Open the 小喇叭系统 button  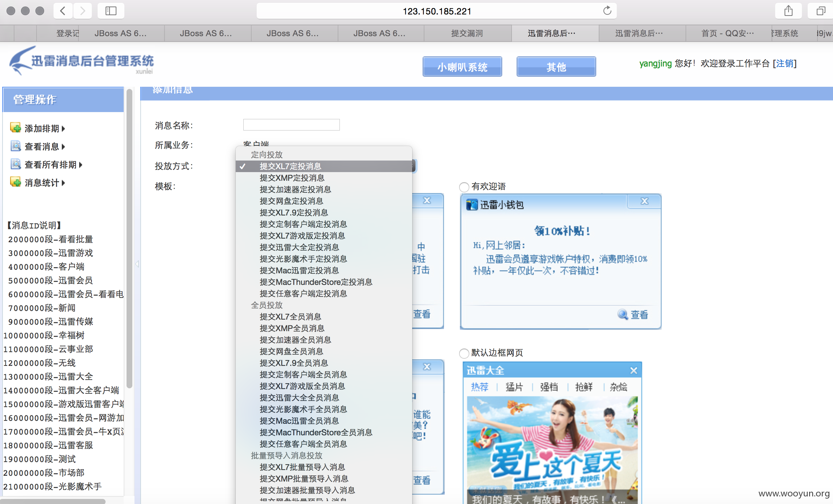(462, 67)
